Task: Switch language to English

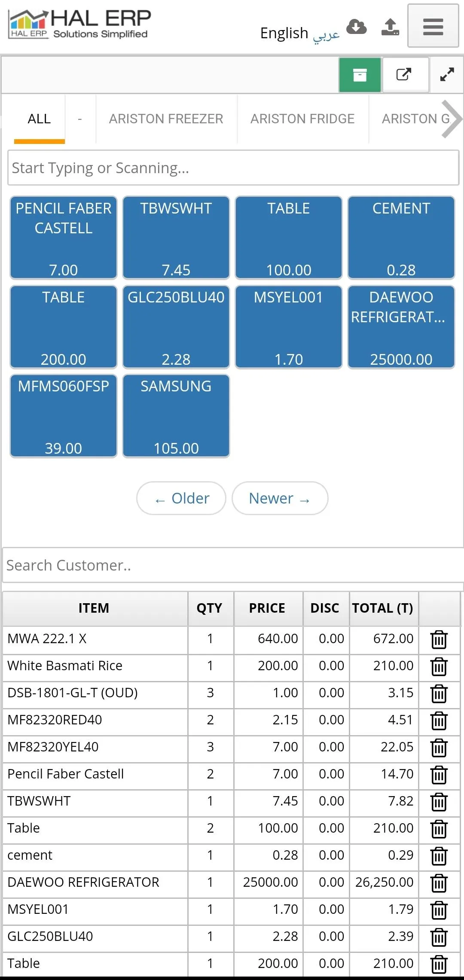Action: pyautogui.click(x=284, y=33)
